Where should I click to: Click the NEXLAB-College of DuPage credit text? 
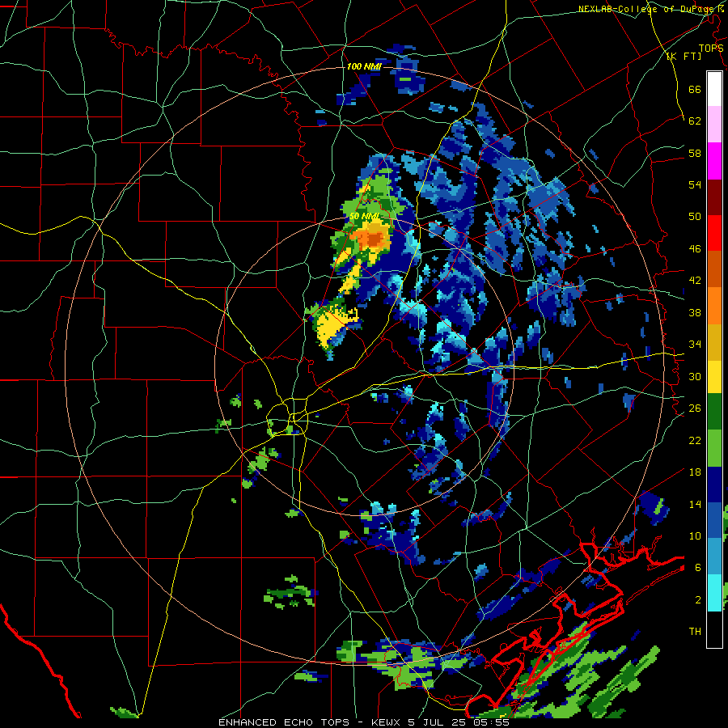[648, 9]
